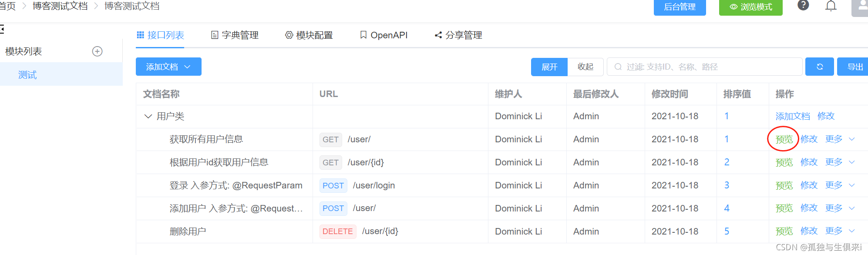This screenshot has height=255, width=868.
Task: Expand 更多 menu for 获取所有用户信息
Action: (840, 139)
